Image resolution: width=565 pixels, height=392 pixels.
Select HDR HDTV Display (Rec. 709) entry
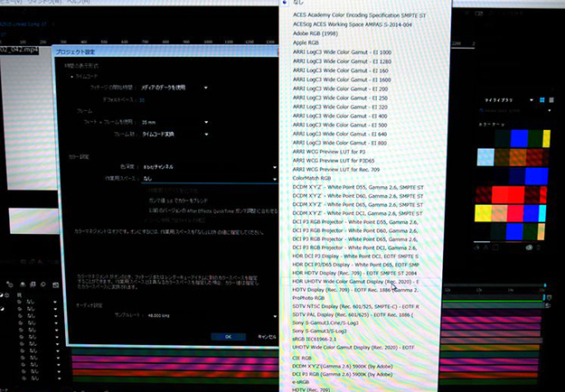354,273
